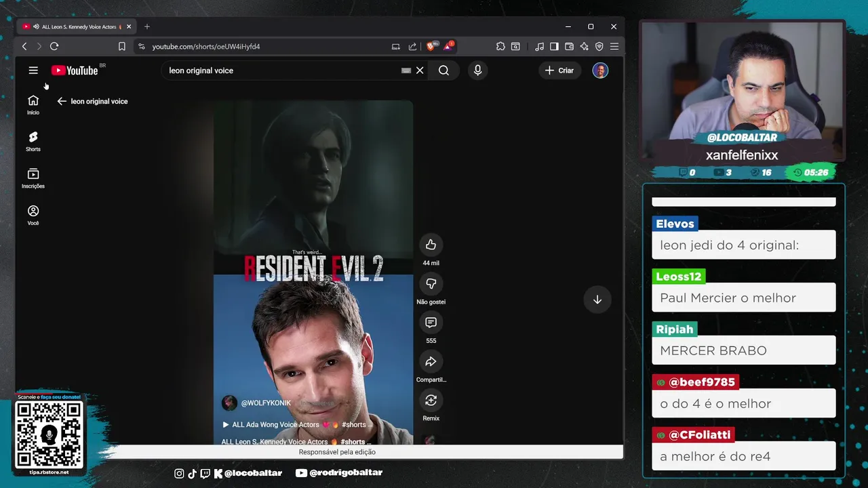
Task: Click the browser address bar URL
Action: tap(206, 46)
